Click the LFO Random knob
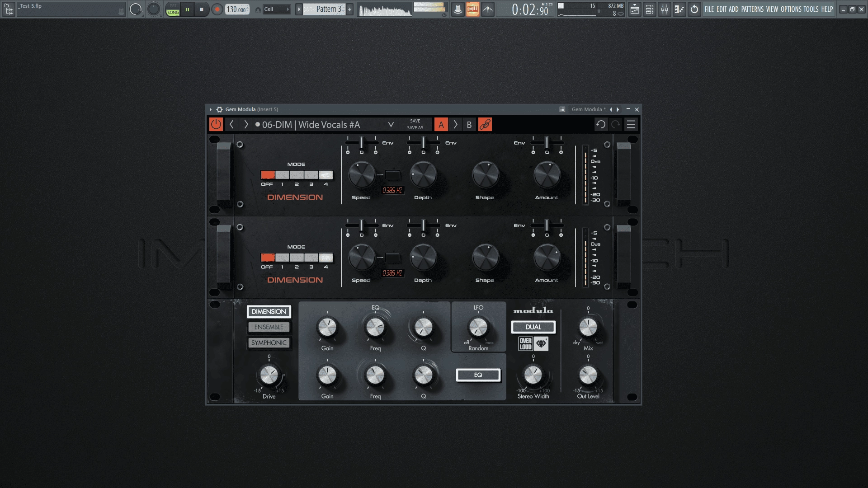 pos(478,327)
